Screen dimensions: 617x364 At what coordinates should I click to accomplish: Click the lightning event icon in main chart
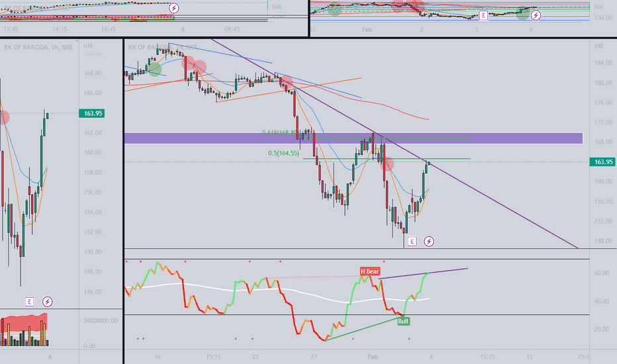tap(429, 241)
